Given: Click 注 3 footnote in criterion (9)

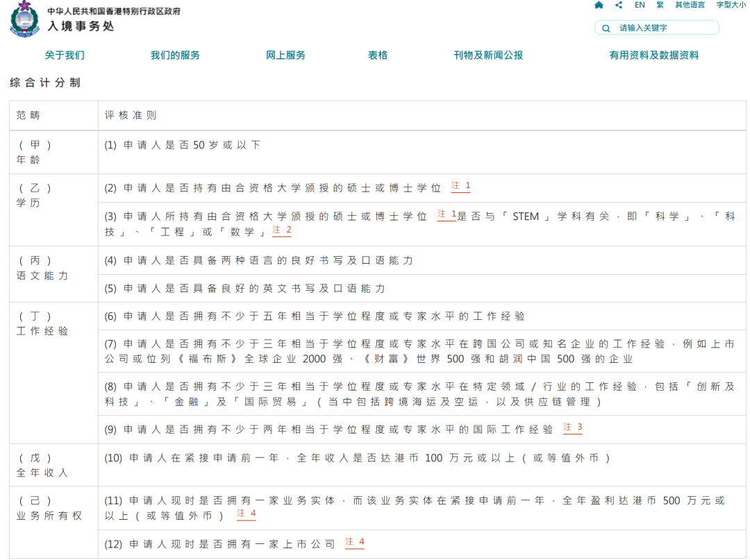Looking at the screenshot, I should [572, 428].
